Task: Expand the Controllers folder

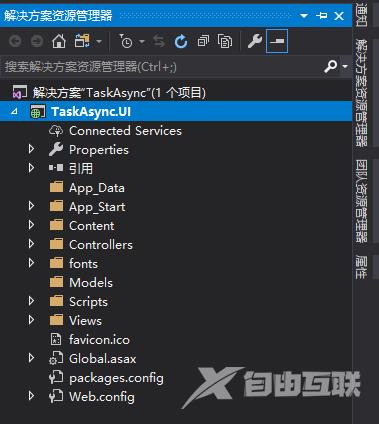Action: point(31,244)
